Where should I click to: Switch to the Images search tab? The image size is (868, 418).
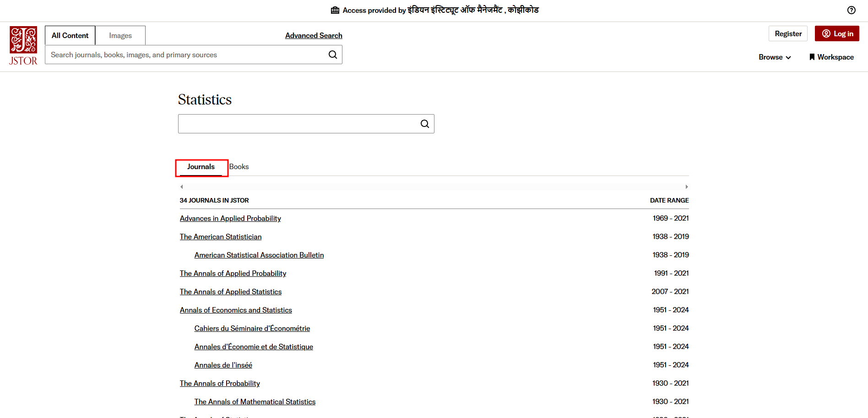coord(120,35)
